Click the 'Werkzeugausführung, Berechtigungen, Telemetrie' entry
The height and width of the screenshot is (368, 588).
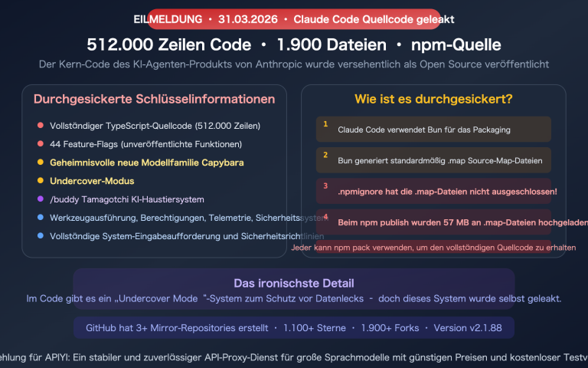[x=189, y=218]
